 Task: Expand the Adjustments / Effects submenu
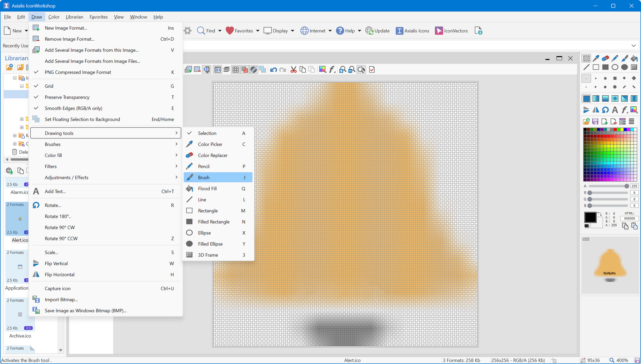106,177
